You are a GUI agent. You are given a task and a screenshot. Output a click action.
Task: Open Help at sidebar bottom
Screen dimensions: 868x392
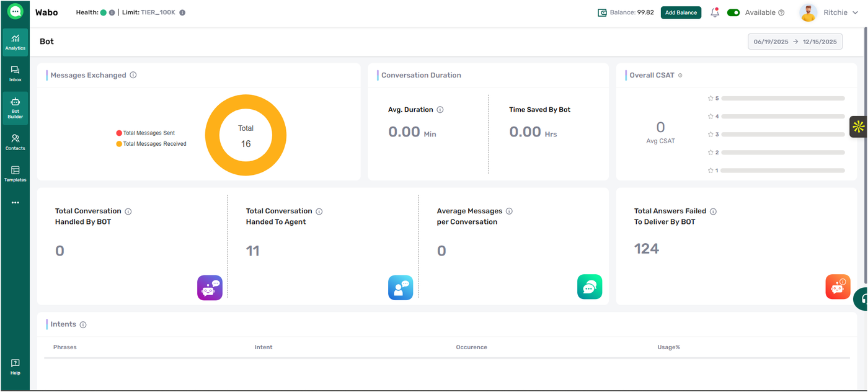(x=15, y=367)
